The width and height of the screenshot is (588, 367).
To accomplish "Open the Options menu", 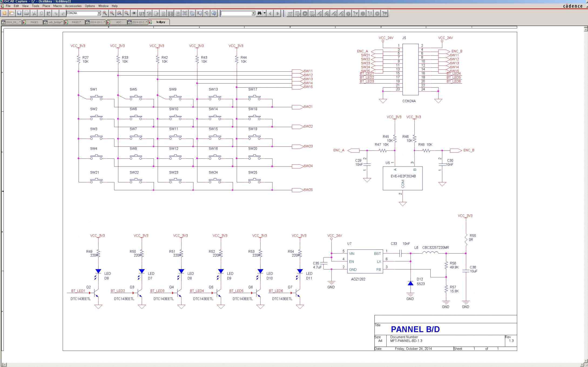I will (x=90, y=6).
